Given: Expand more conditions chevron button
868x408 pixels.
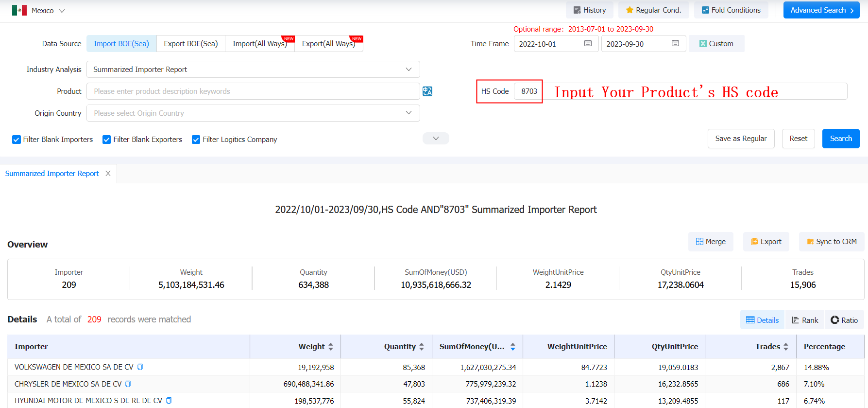Looking at the screenshot, I should click(436, 139).
